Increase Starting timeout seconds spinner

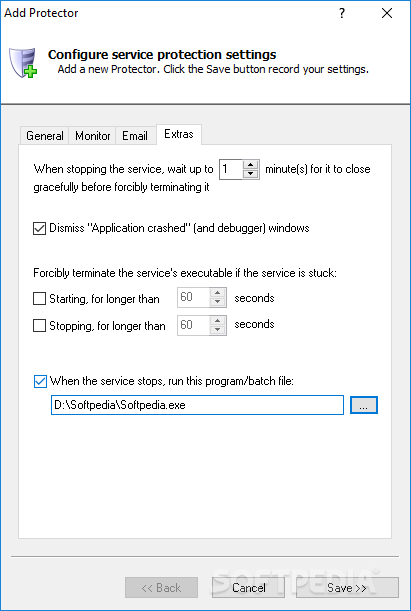click(218, 293)
